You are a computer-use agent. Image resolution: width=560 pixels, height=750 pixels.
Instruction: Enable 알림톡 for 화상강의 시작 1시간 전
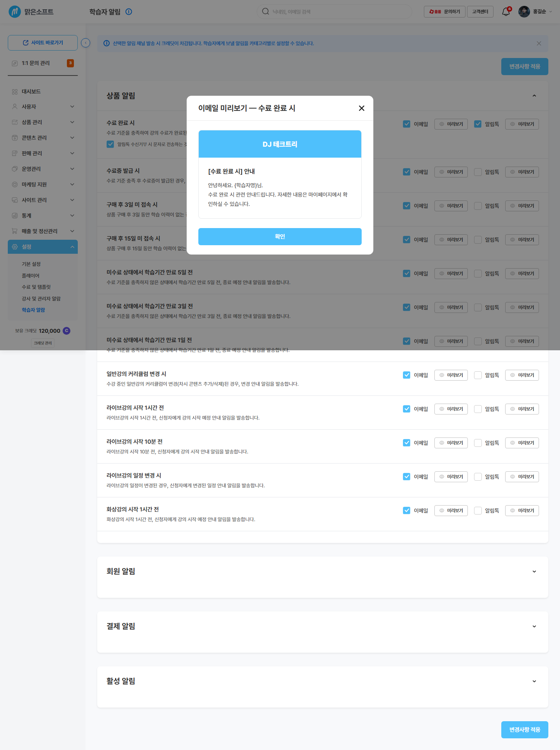(x=478, y=511)
